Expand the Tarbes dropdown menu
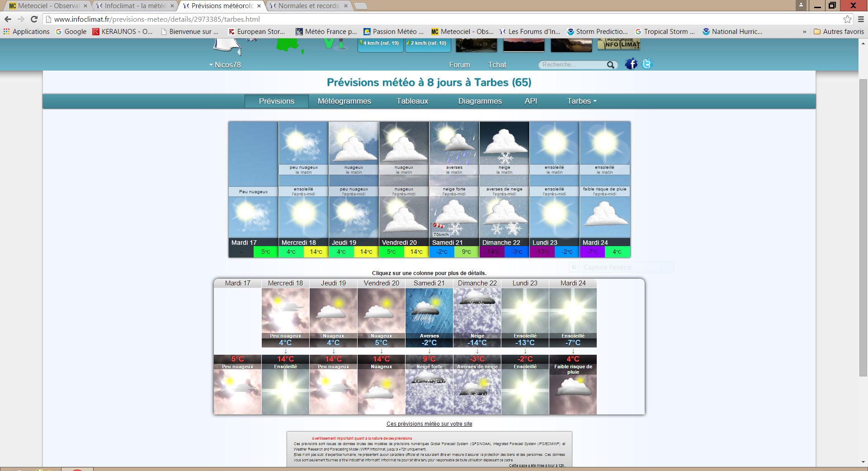This screenshot has width=868, height=471. (582, 101)
